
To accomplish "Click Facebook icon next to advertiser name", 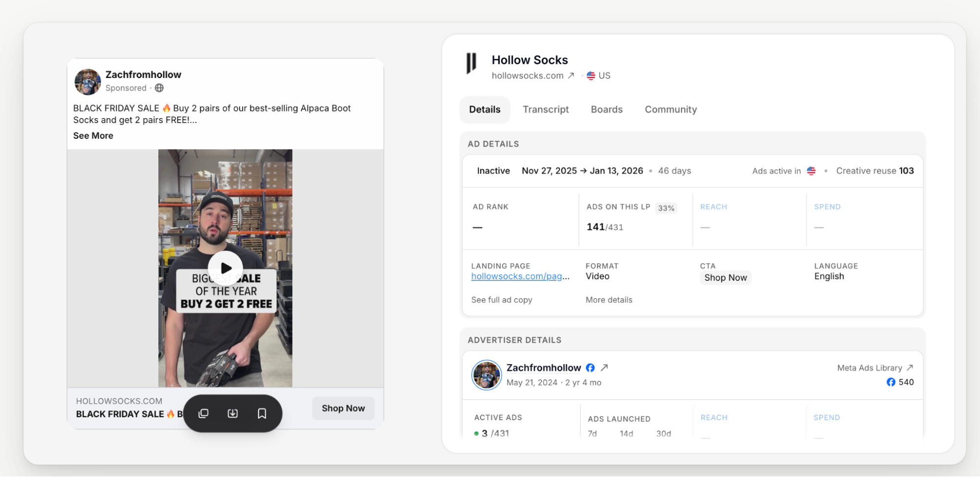I will (590, 368).
